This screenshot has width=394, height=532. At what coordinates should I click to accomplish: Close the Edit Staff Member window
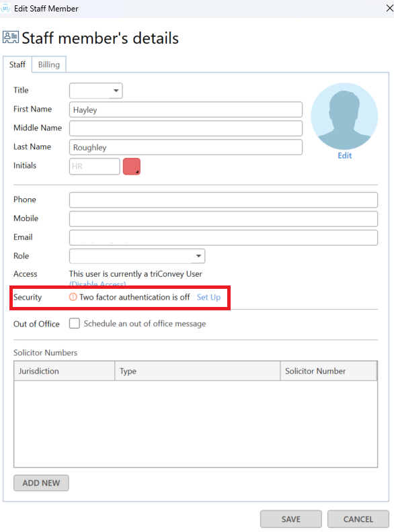tap(389, 8)
